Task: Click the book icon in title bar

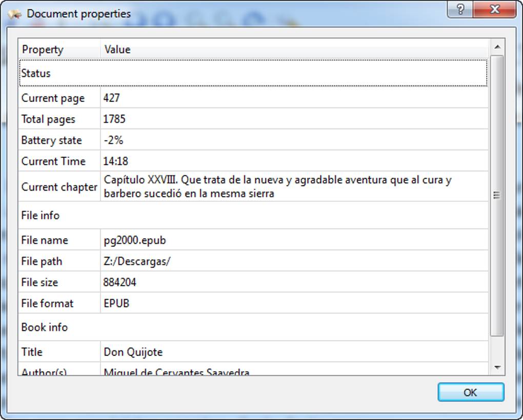Action: click(x=14, y=14)
